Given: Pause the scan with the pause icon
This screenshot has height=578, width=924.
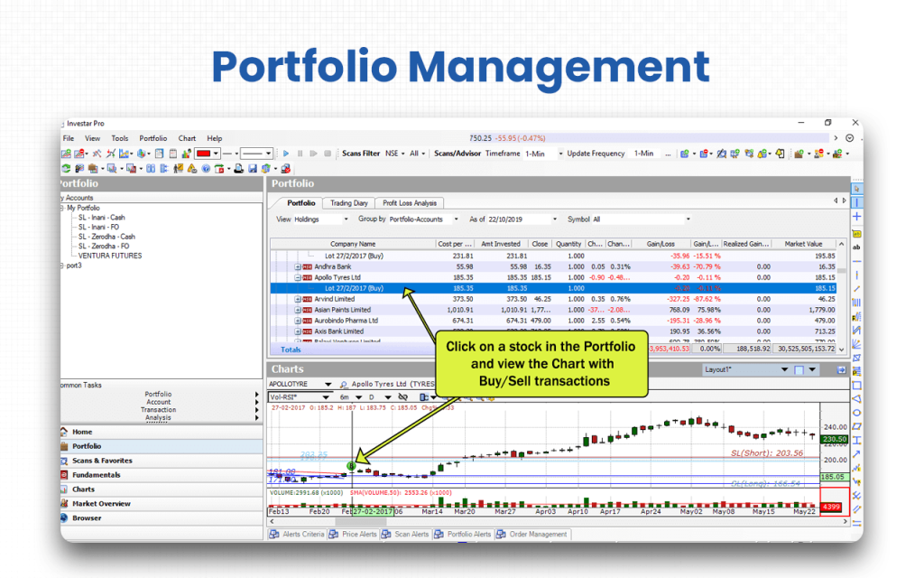Looking at the screenshot, I should coord(300,153).
